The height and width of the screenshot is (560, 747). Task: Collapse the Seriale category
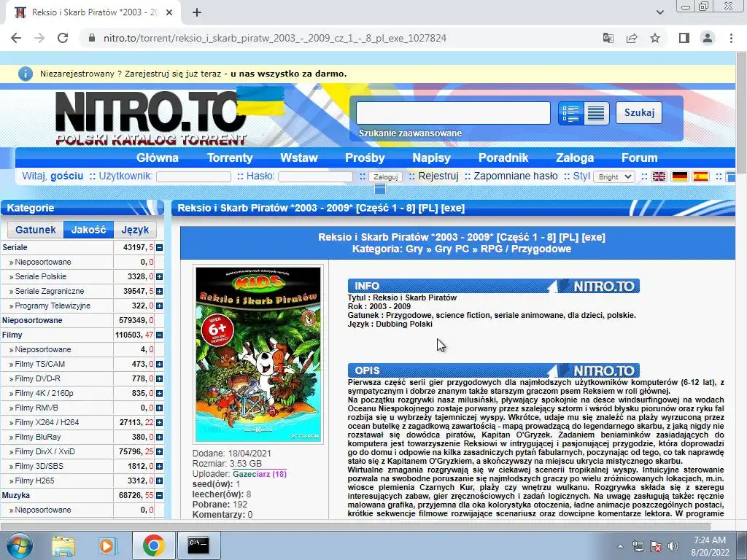(159, 248)
